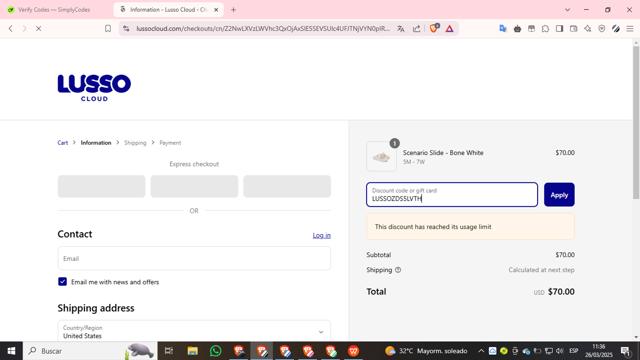640x360 pixels.
Task: Click the address bar URL
Action: (x=263, y=29)
